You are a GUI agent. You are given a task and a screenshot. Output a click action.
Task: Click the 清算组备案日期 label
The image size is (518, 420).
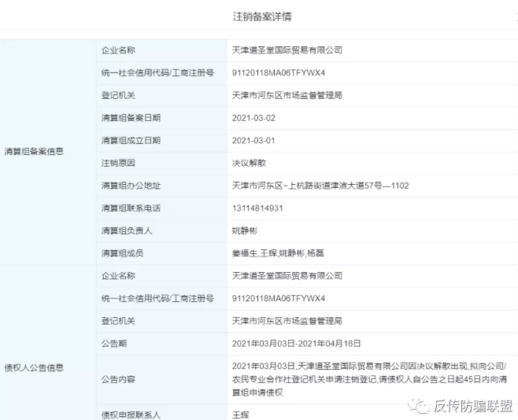[x=131, y=118]
